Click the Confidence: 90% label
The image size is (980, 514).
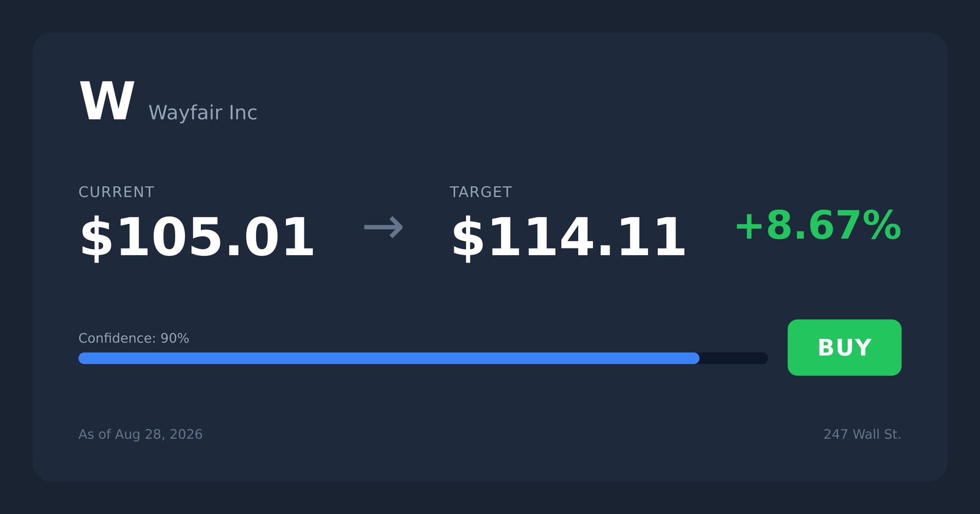coord(134,338)
